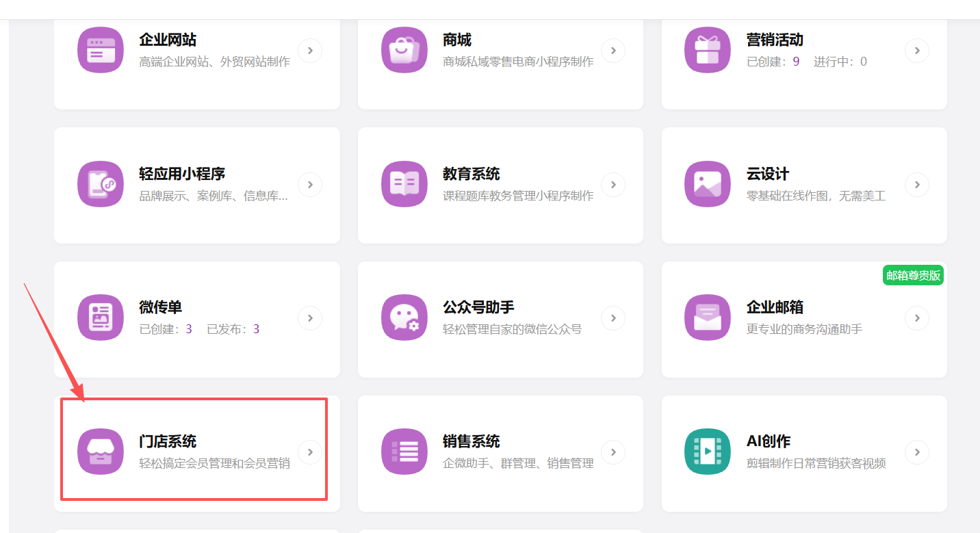980x533 pixels.
Task: Open 公众号助手 via its arrow chevron
Action: tap(613, 318)
